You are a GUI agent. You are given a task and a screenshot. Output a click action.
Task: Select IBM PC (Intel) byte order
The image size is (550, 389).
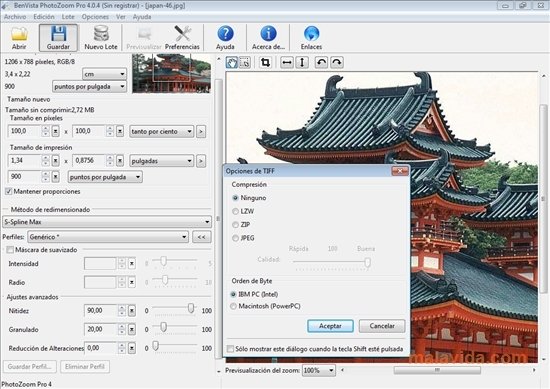233,294
